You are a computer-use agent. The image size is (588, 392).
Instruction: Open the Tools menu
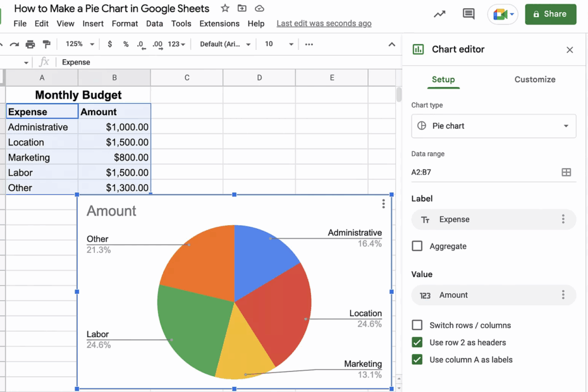point(181,23)
